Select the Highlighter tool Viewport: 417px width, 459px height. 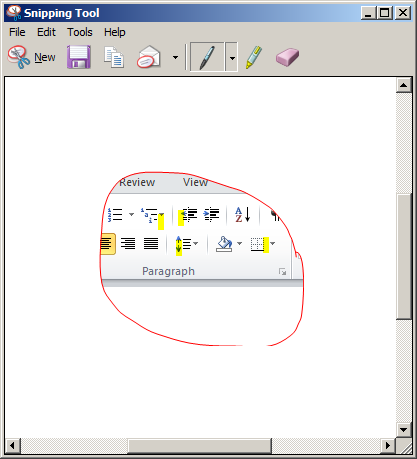(254, 57)
